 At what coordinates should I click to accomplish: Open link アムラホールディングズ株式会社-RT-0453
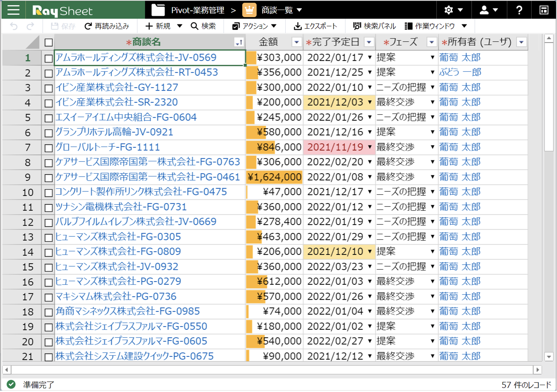pos(137,72)
